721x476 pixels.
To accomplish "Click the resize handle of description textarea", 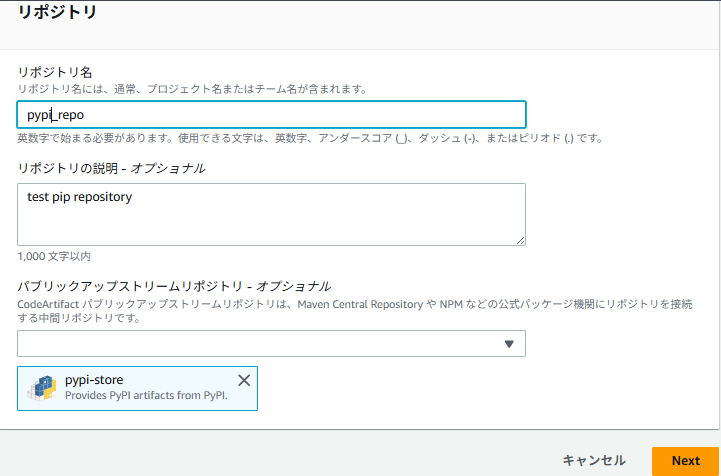I will click(x=520, y=240).
